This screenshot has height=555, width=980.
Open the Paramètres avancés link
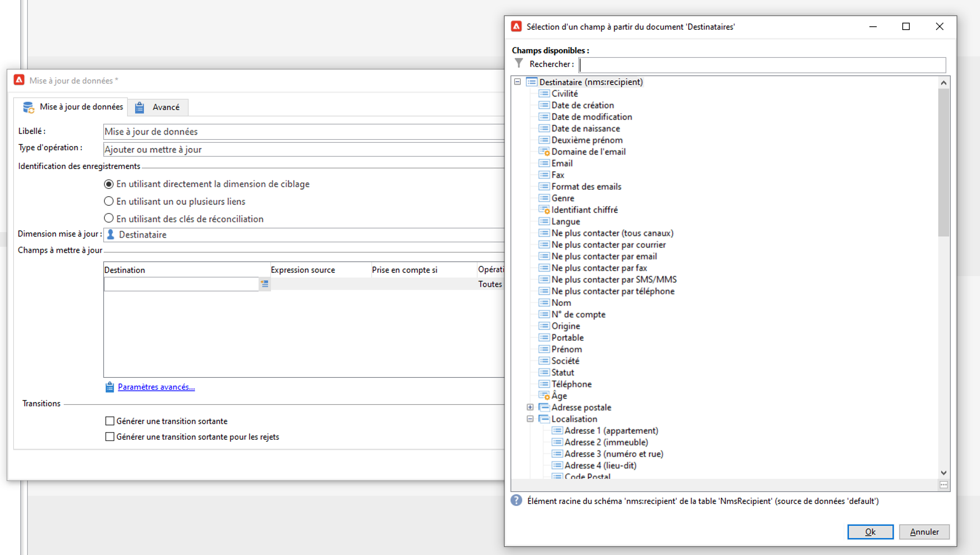click(156, 387)
